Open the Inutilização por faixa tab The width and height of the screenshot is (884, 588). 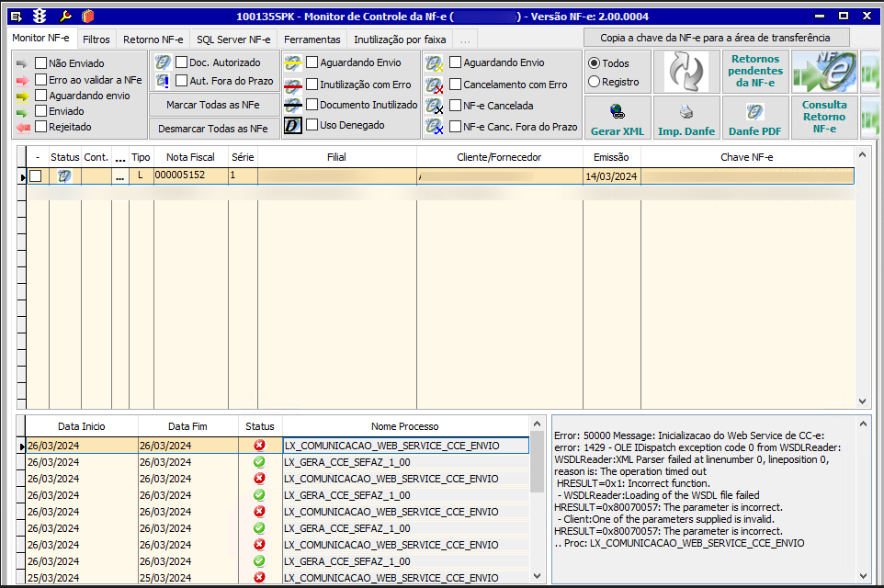400,40
